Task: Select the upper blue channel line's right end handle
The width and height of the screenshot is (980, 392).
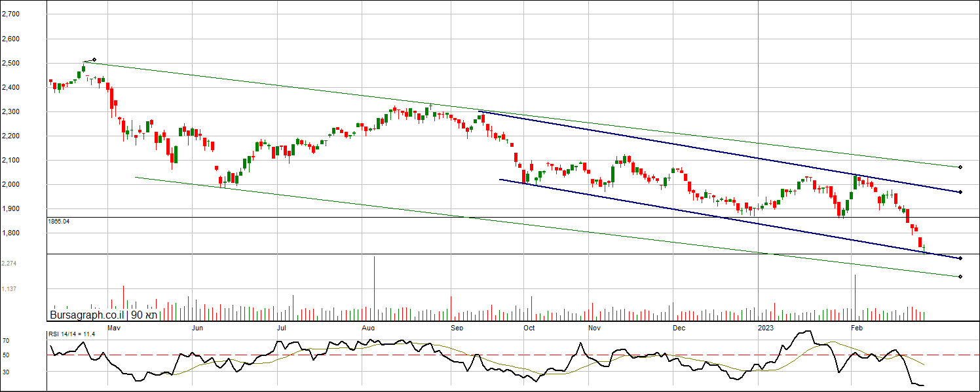Action: click(960, 192)
